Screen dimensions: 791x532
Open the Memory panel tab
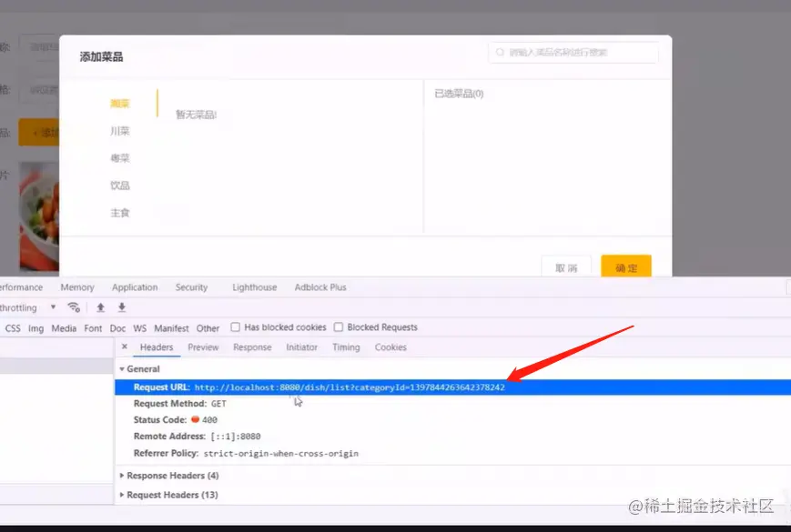[x=77, y=287]
